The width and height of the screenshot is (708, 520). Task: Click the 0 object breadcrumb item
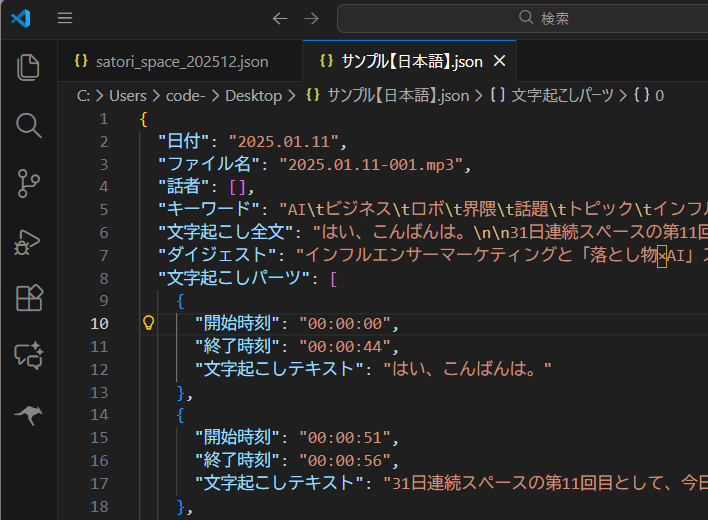pyautogui.click(x=649, y=96)
